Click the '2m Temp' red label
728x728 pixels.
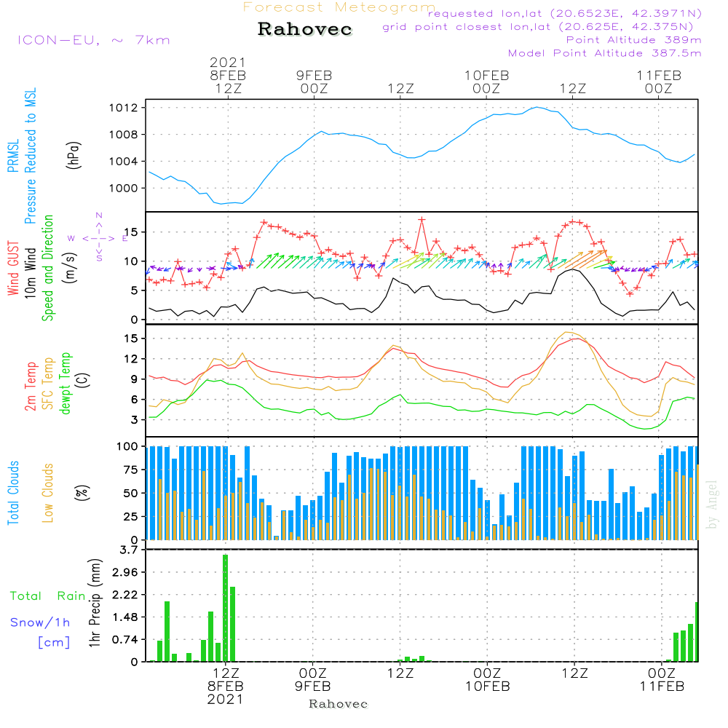[30, 387]
